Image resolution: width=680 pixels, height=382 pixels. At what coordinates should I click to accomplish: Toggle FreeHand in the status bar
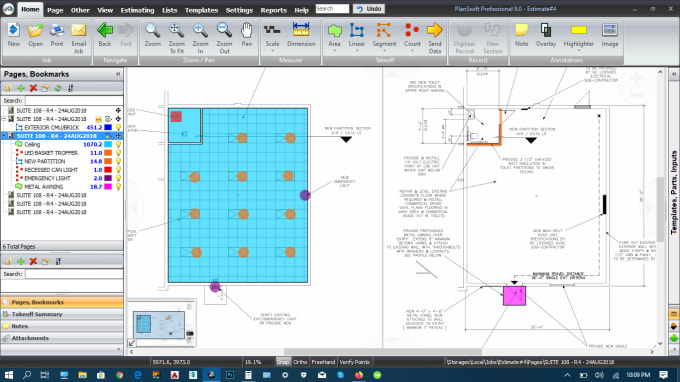click(323, 362)
